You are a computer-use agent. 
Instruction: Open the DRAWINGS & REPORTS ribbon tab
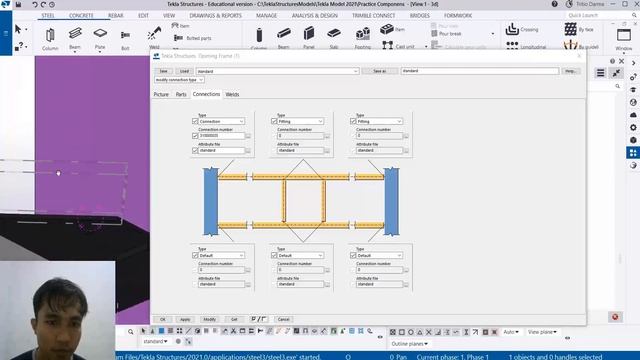(216, 16)
